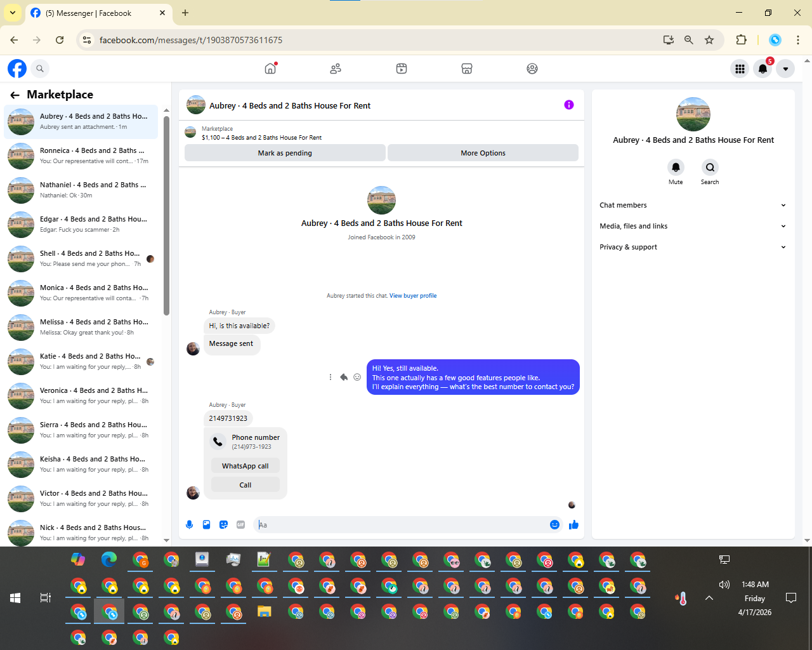Focus the Aa message input field
This screenshot has width=812, height=650.
coord(402,525)
